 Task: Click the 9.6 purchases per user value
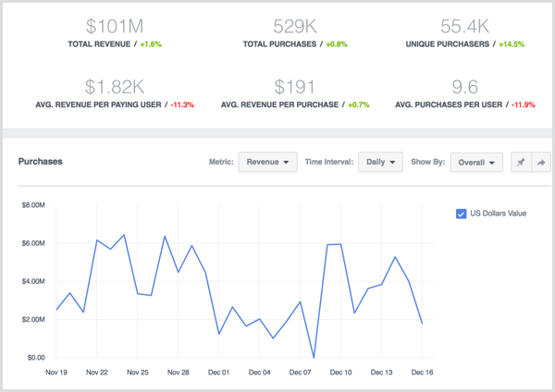464,87
